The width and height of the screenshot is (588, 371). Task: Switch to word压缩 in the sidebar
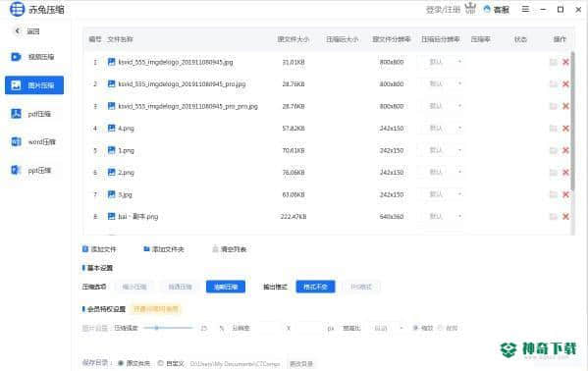33,141
